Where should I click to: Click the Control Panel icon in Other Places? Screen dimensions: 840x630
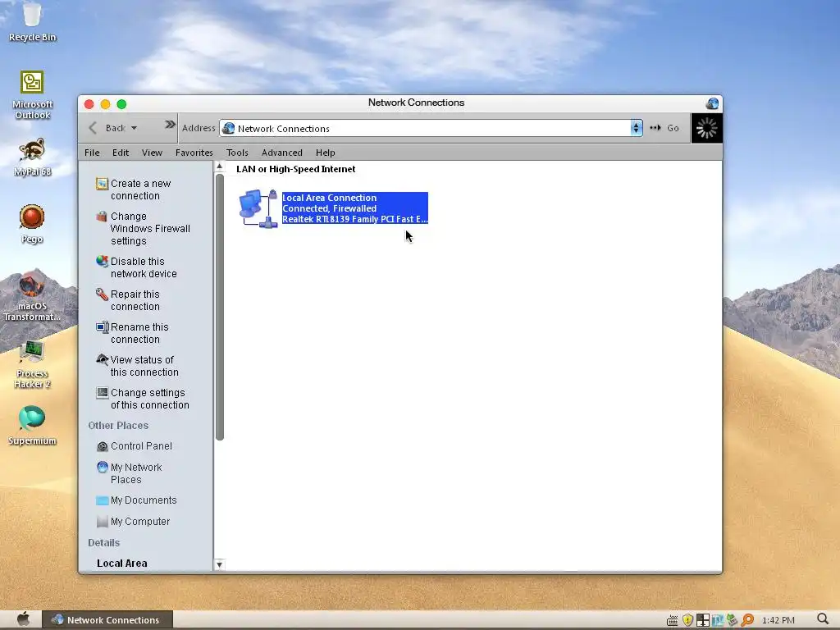click(102, 446)
